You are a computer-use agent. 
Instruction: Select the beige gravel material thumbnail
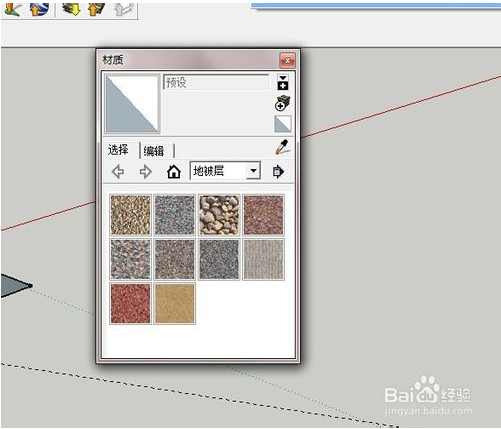pos(130,215)
